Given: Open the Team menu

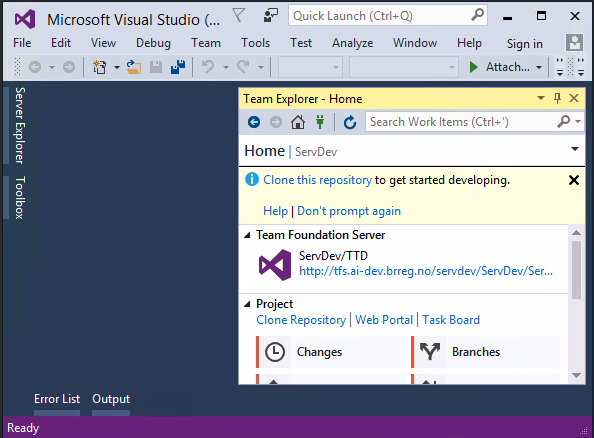Looking at the screenshot, I should tap(206, 43).
